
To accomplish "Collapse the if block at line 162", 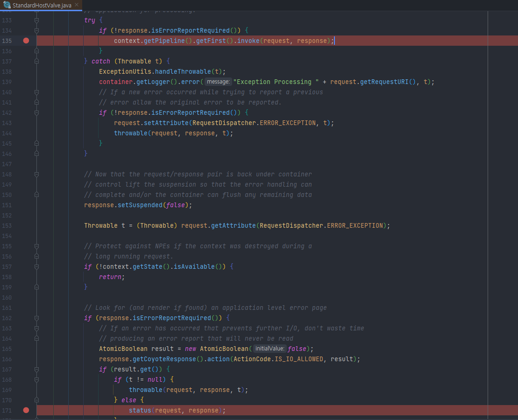I will [x=37, y=318].
